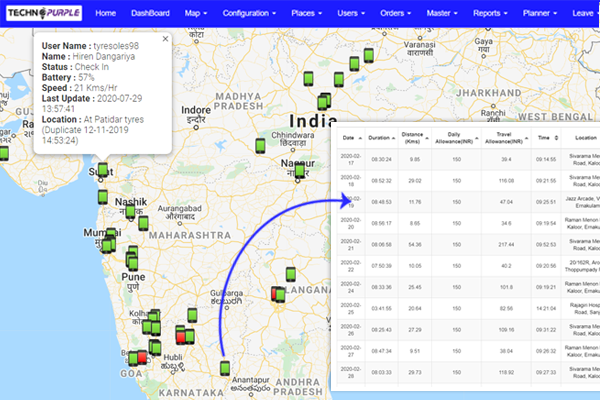Screen dimensions: 600x400
Task: Select the phone marker west of Varanasi
Action: [355, 64]
